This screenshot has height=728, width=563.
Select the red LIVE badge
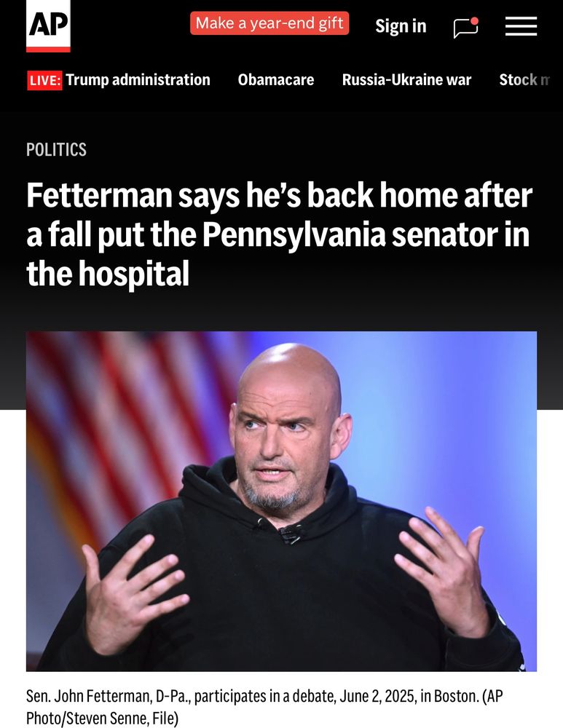[44, 80]
